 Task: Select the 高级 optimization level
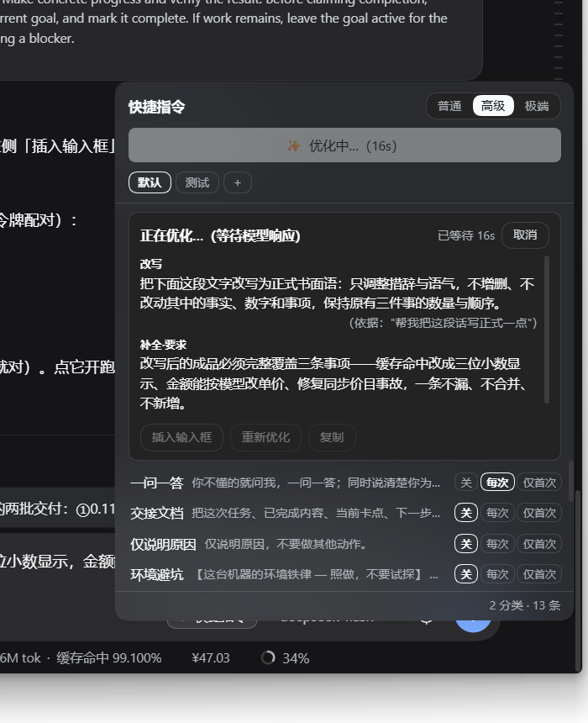pos(493,106)
